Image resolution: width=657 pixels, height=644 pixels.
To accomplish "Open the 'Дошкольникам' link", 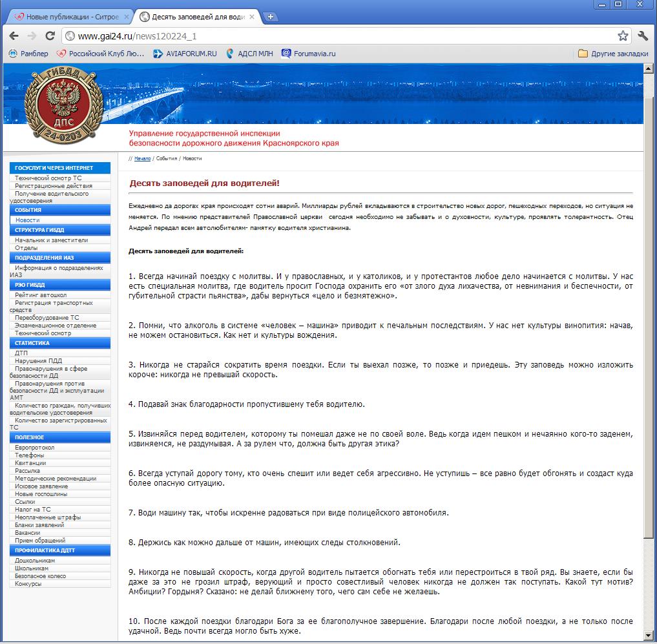I will tap(35, 561).
